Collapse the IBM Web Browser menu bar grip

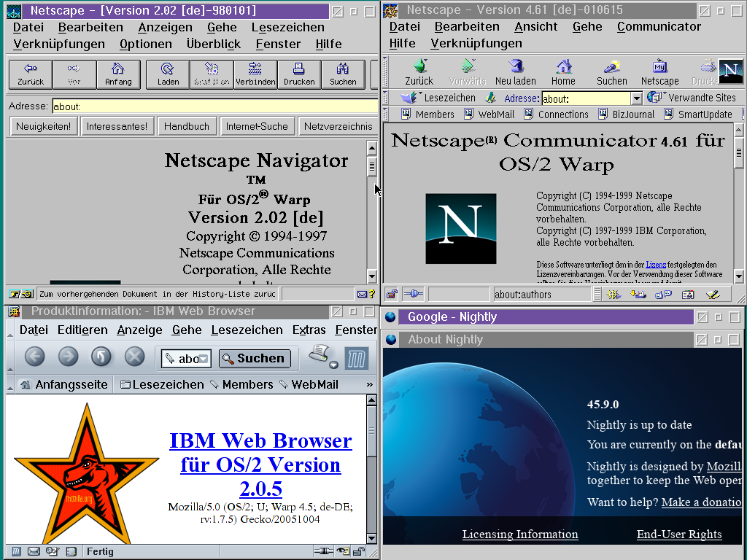[x=10, y=330]
